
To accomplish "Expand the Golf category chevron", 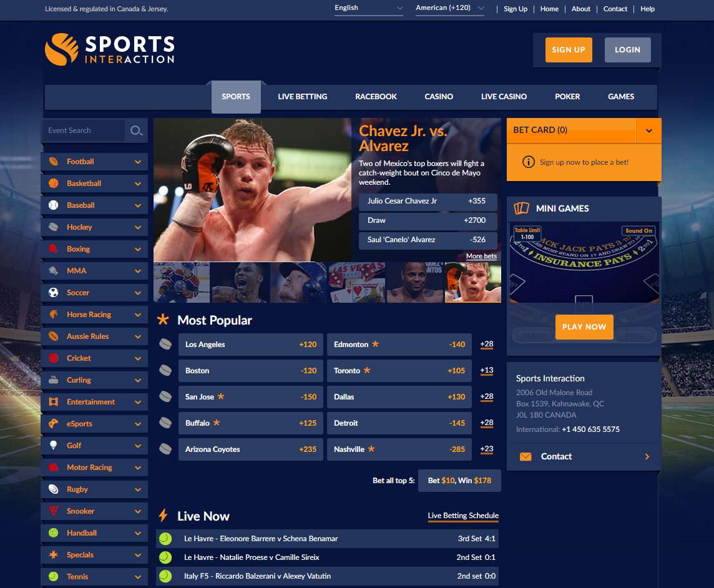I will pyautogui.click(x=138, y=446).
